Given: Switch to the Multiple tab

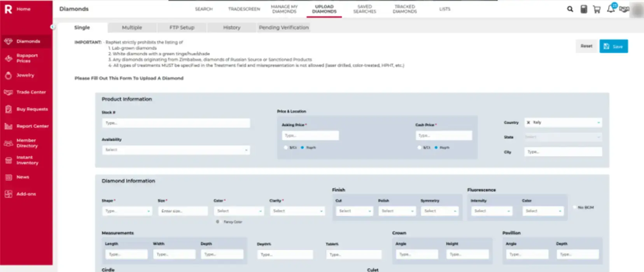Looking at the screenshot, I should (132, 28).
